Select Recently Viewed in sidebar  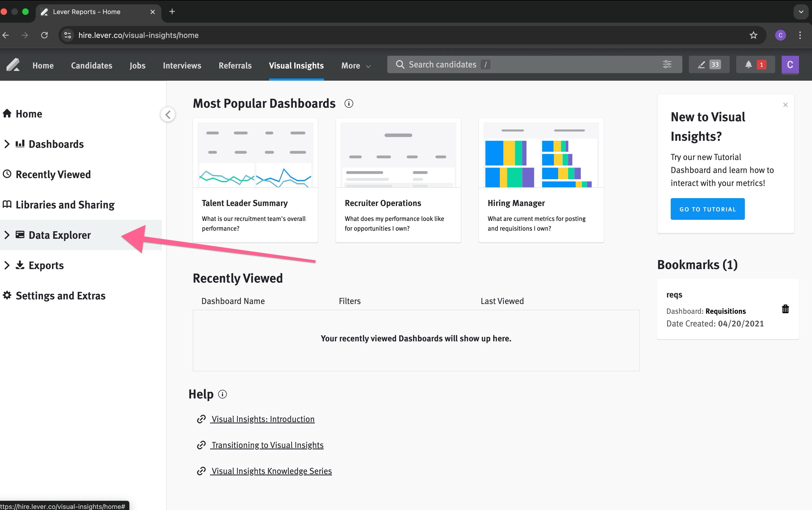coord(53,174)
